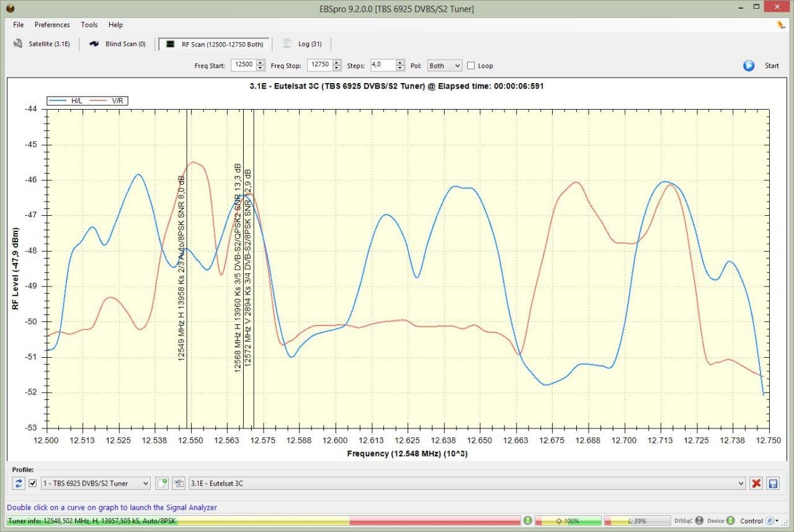Image resolution: width=794 pixels, height=532 pixels.
Task: Switch to the Blind Scan tab
Action: click(118, 44)
